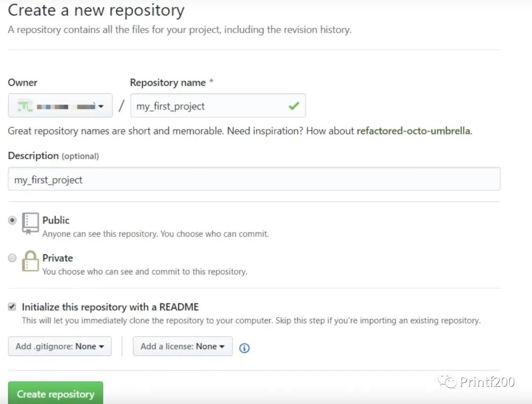This screenshot has height=404, width=532.
Task: Use the refactored-octo-umbrella name suggestion
Action: [x=413, y=131]
